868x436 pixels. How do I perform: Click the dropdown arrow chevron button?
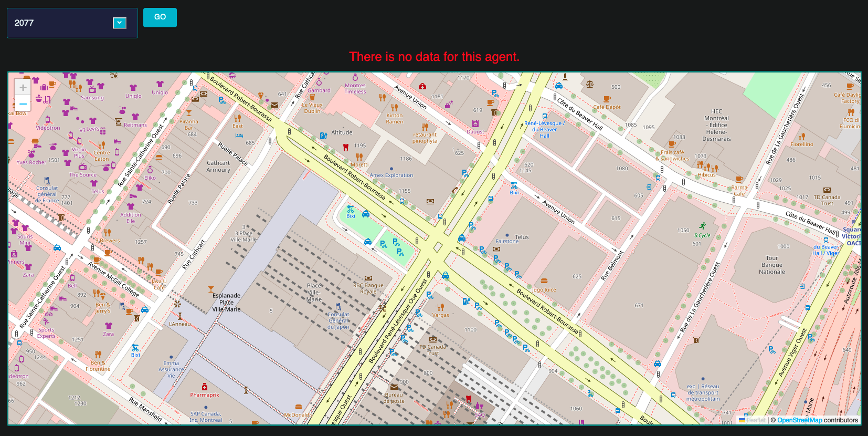tap(120, 23)
